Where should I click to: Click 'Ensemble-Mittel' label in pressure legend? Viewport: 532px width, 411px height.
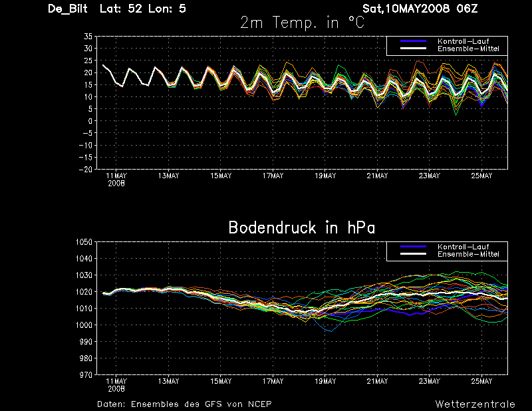(468, 254)
